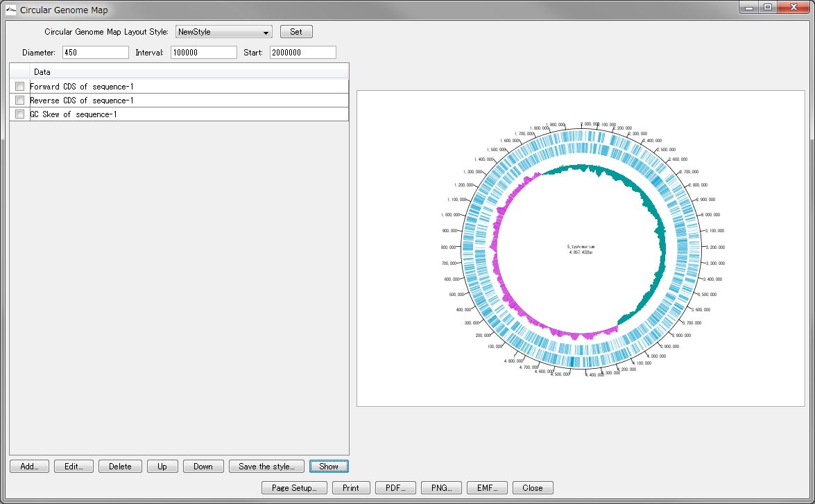
Task: Open Page Setup... dialog
Action: click(294, 487)
